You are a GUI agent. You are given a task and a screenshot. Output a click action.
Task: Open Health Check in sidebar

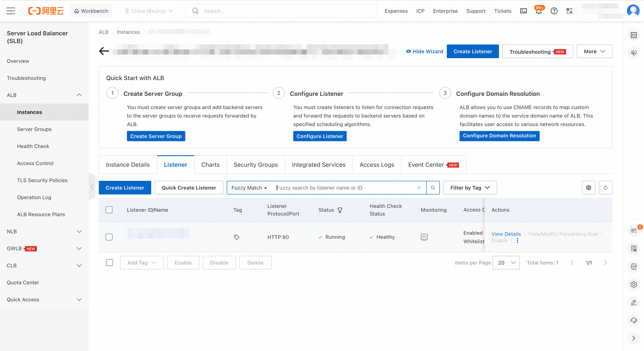tap(33, 146)
